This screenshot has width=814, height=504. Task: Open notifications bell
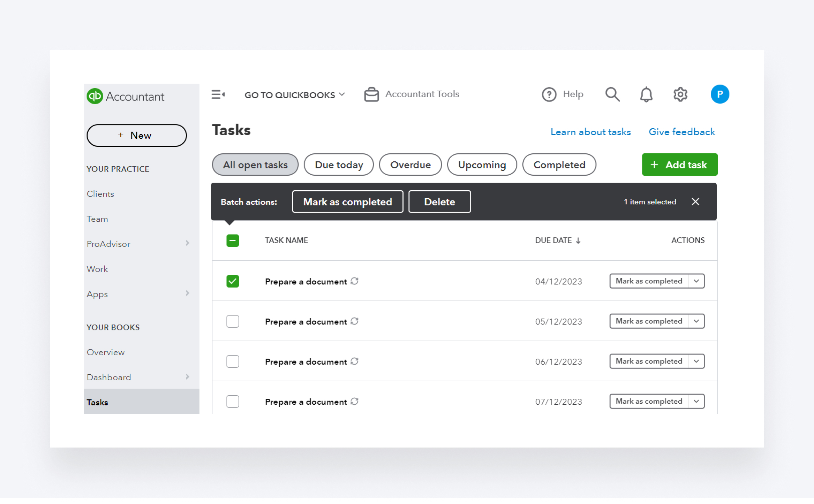click(646, 94)
